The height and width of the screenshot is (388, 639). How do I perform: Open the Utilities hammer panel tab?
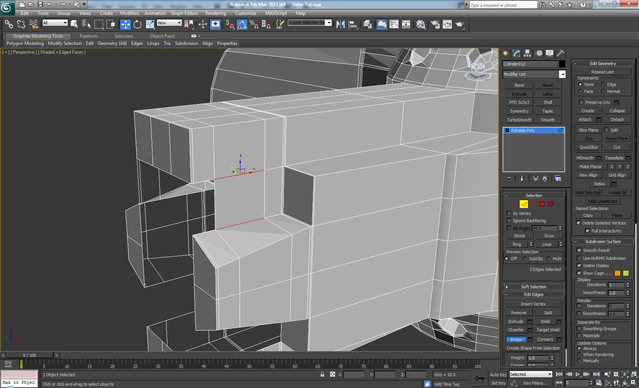point(561,53)
